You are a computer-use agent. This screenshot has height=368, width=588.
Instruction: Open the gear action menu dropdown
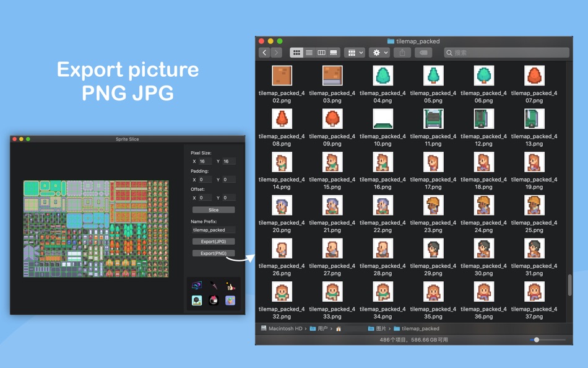(x=379, y=53)
